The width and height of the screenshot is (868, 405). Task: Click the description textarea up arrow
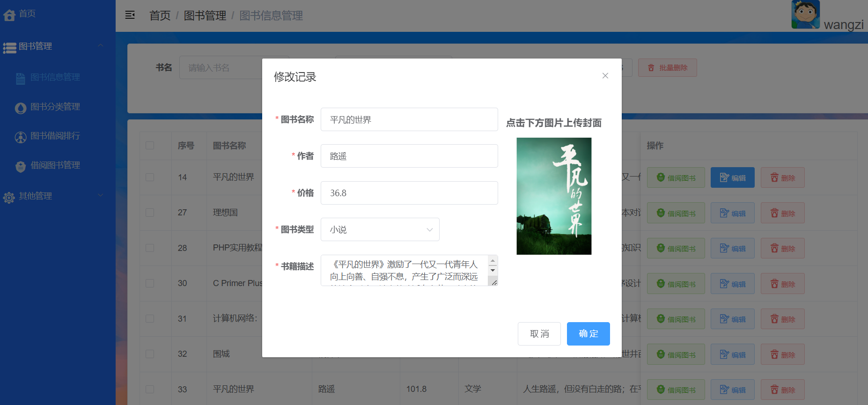(x=493, y=261)
